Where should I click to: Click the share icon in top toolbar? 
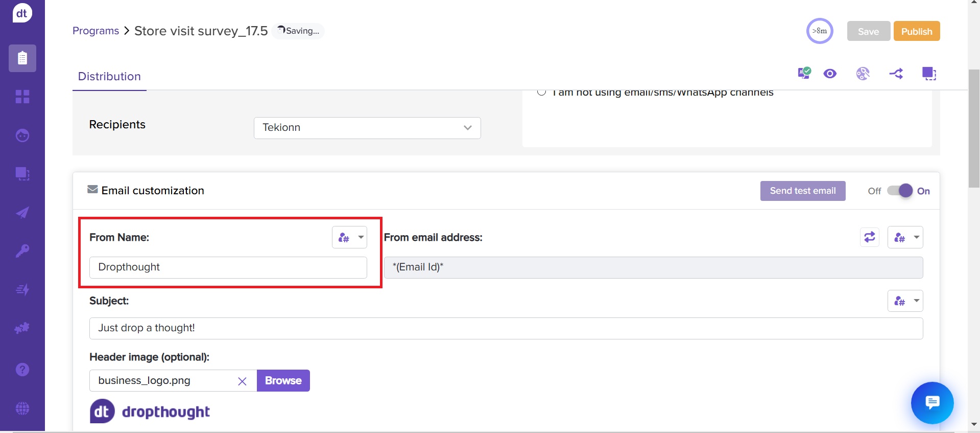tap(896, 74)
